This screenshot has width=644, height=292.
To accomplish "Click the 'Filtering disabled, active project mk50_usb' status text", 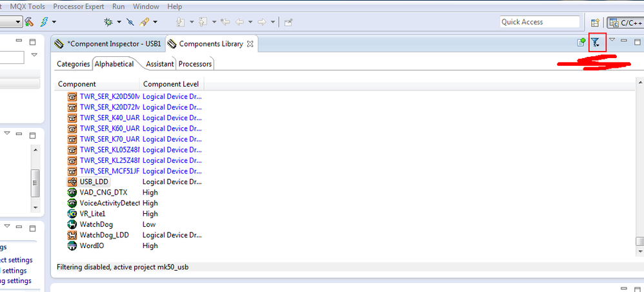I will (123, 267).
